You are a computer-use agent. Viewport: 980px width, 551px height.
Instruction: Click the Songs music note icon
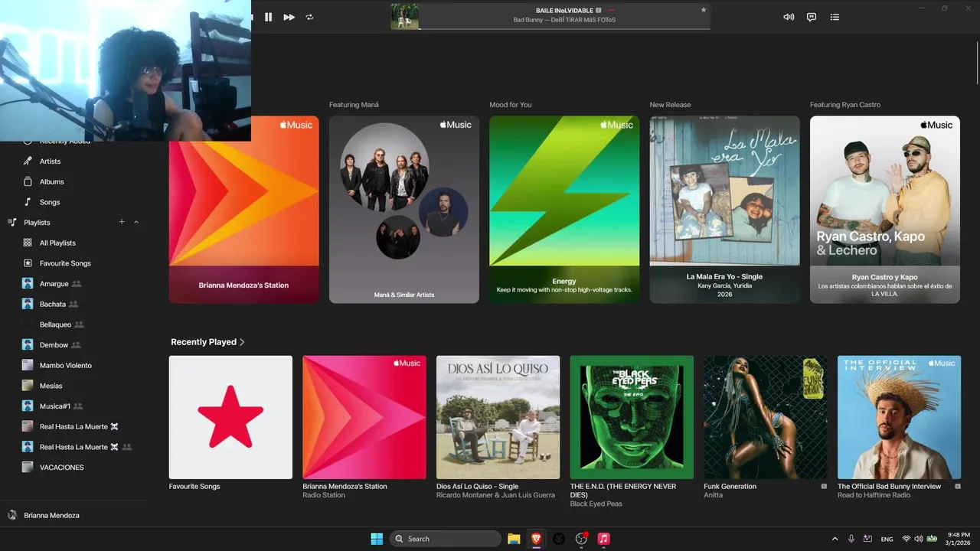tap(28, 202)
